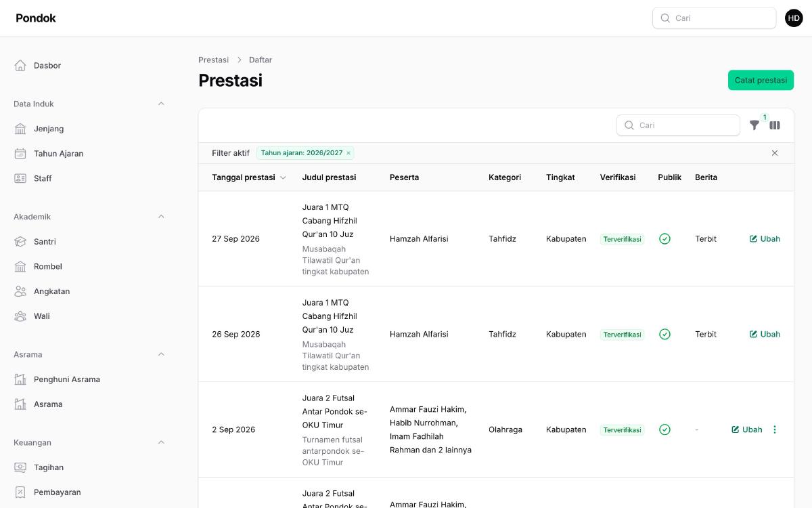Collapse the Akademik section
This screenshot has width=812, height=508.
click(x=161, y=217)
